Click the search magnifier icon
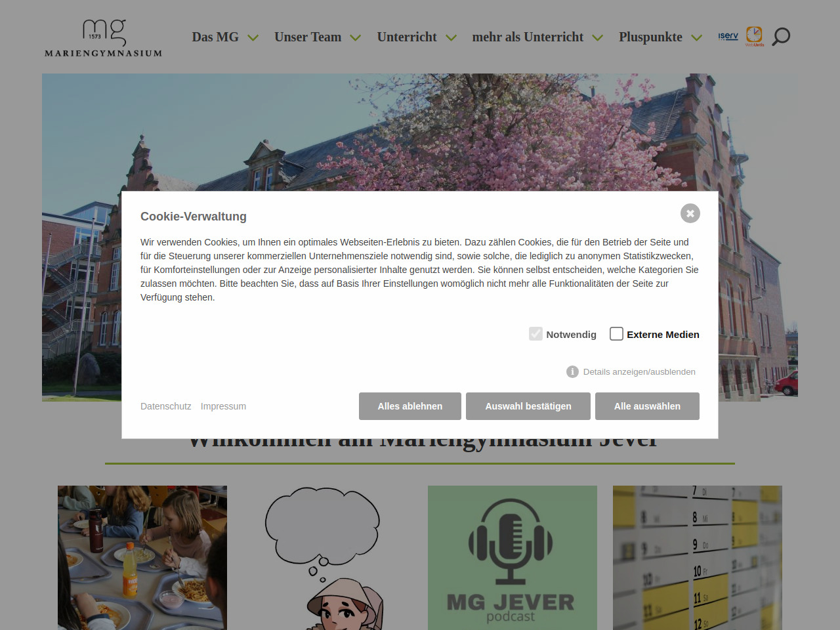 tap(781, 37)
